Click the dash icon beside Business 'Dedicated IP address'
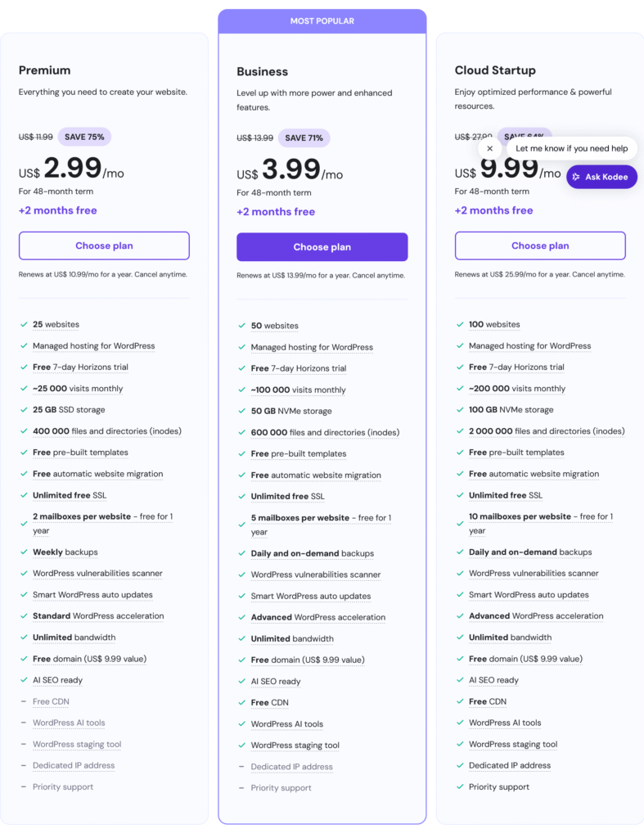644x838 pixels. 242,767
